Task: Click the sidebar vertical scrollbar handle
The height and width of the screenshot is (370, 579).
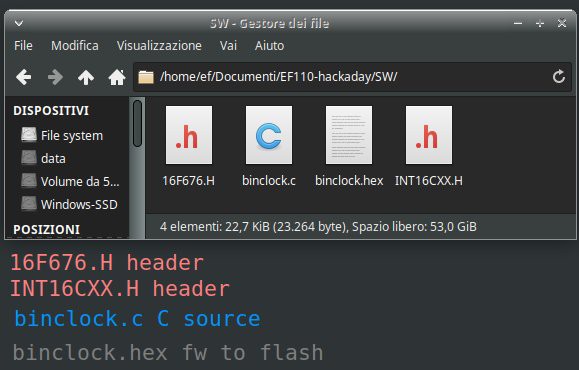Action: (x=137, y=123)
